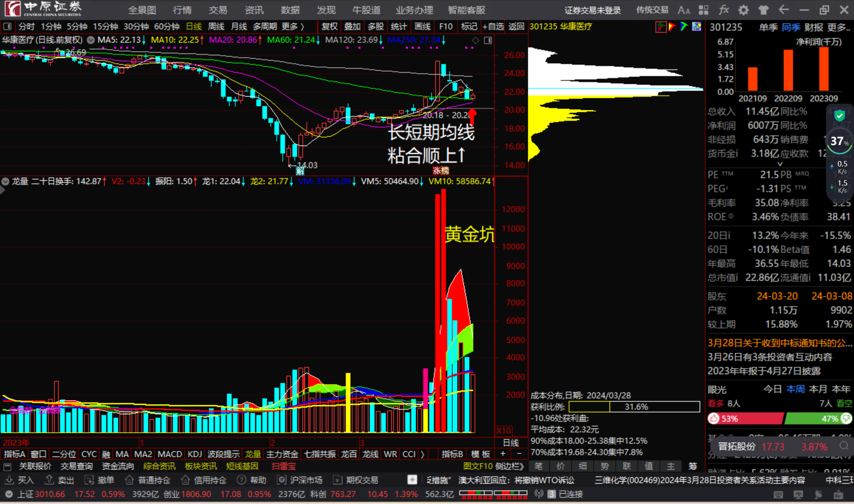Expand the 更多.. financial options
The height and width of the screenshot is (504, 854).
[x=838, y=28]
